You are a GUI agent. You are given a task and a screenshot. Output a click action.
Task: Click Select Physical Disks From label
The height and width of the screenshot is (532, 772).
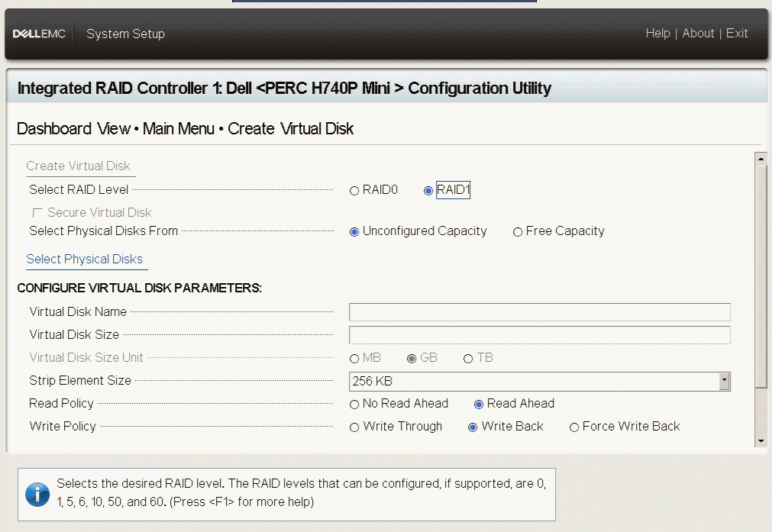click(x=103, y=231)
